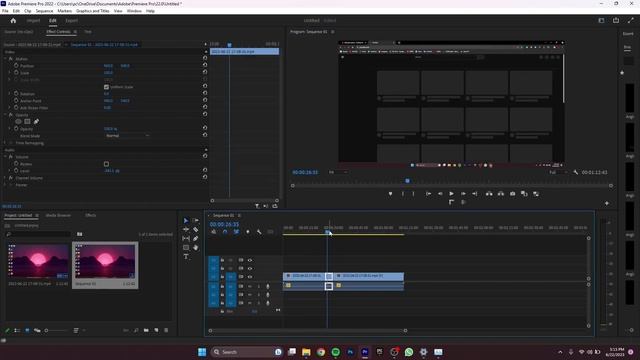Image resolution: width=640 pixels, height=360 pixels.
Task: Export frame with camera icon
Action: pos(513,194)
